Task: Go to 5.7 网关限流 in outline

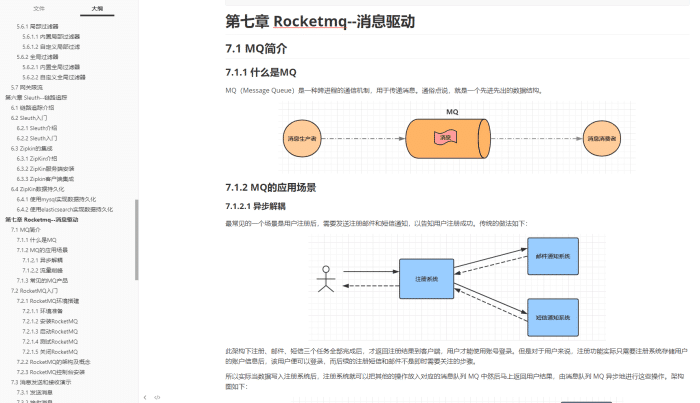Action: 27,87
